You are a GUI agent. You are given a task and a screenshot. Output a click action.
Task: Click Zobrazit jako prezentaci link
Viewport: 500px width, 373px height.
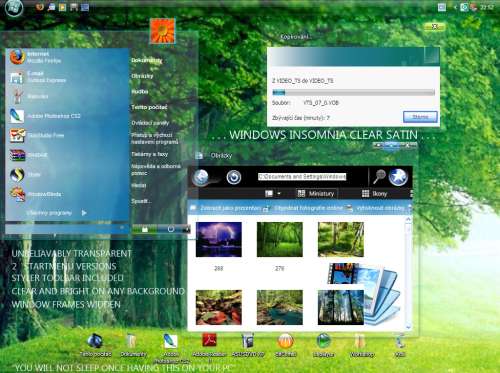tap(226, 208)
